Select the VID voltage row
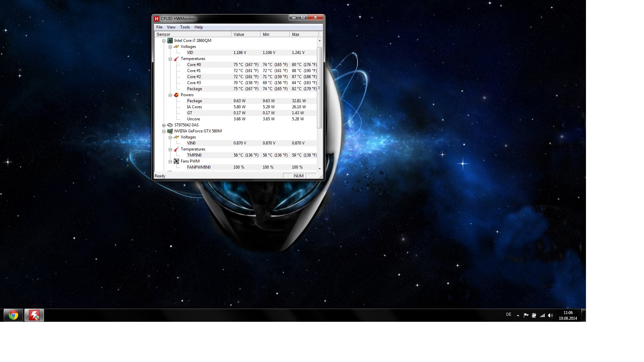The height and width of the screenshot is (362, 644). click(252, 53)
